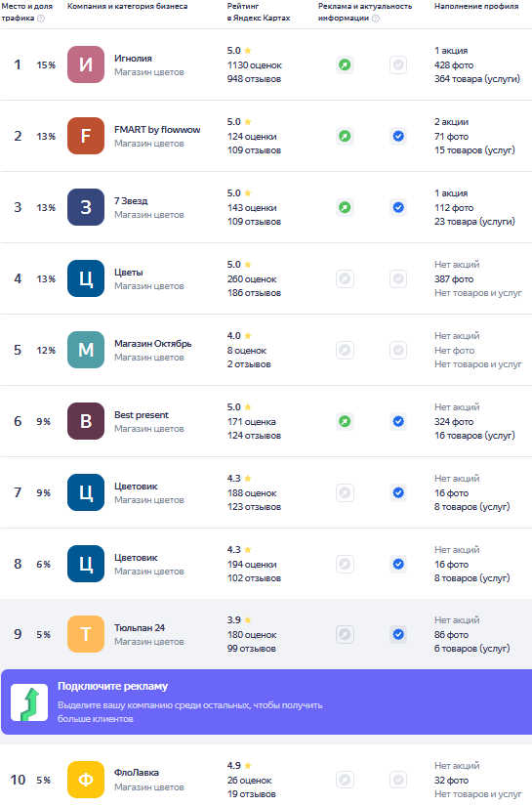
Task: Click the grey advertising icon for Цветы
Action: pos(346,279)
